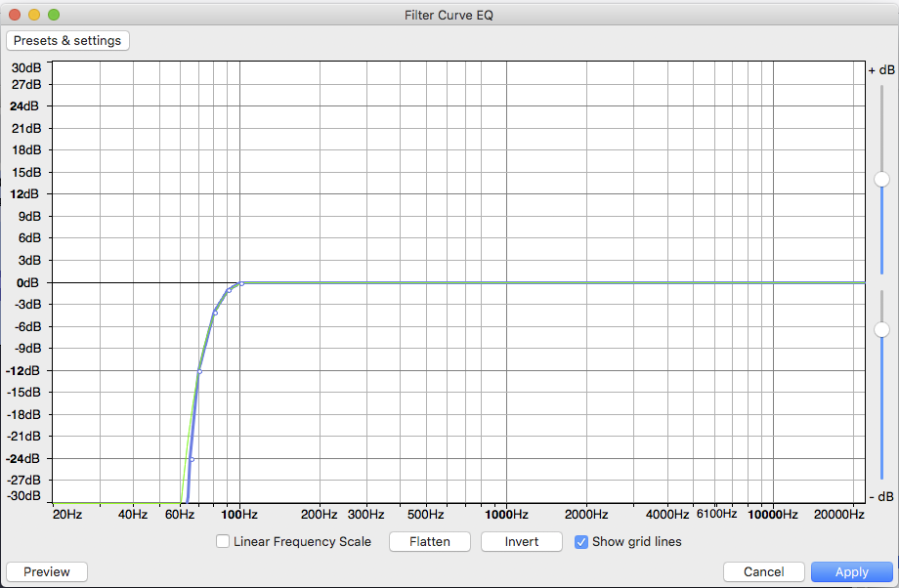Apply the filter curve
899x588 pixels.
coord(851,572)
